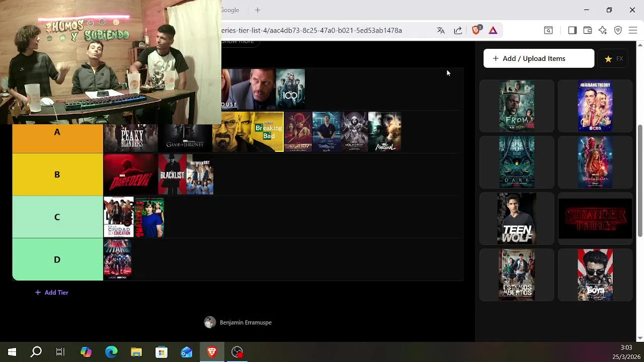Click the share page icon in address bar
Viewport: 644px width, 362px height.
[458, 30]
